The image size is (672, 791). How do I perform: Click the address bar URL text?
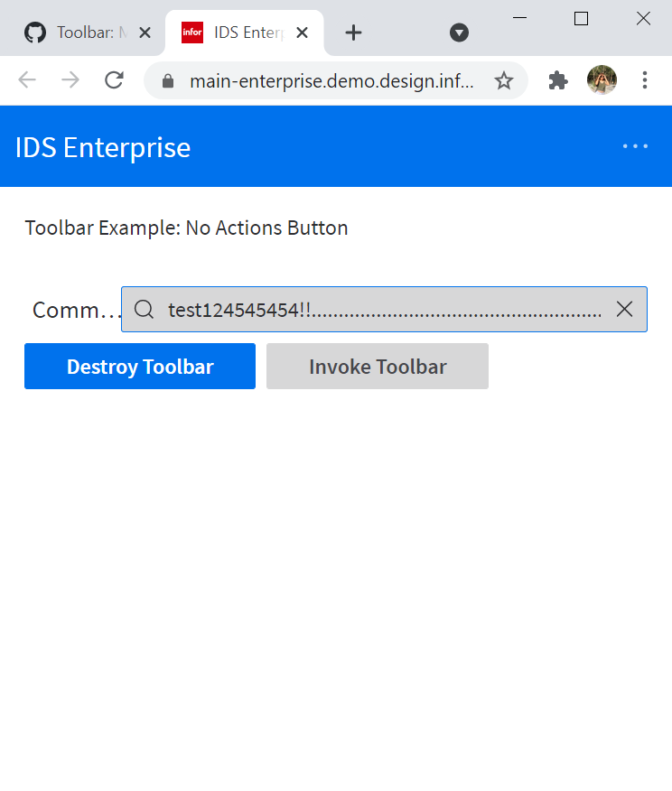coord(331,80)
